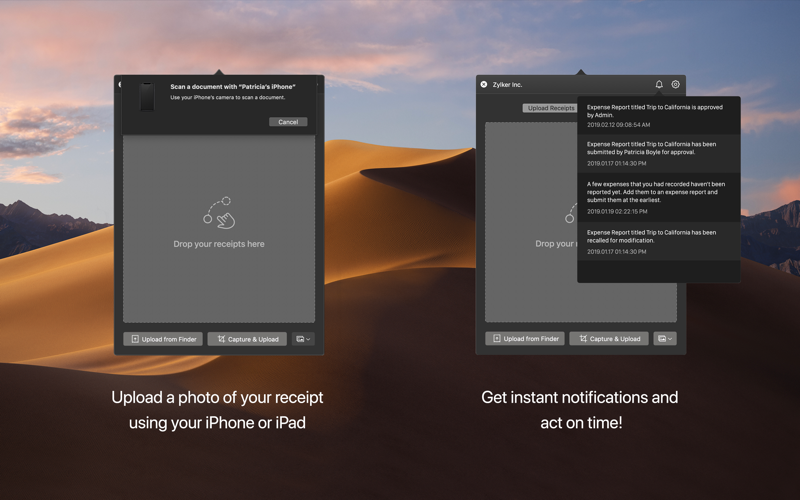Screen dimensions: 800x500
Task: Open settings gear in Zylker Inc. window
Action: tap(675, 84)
